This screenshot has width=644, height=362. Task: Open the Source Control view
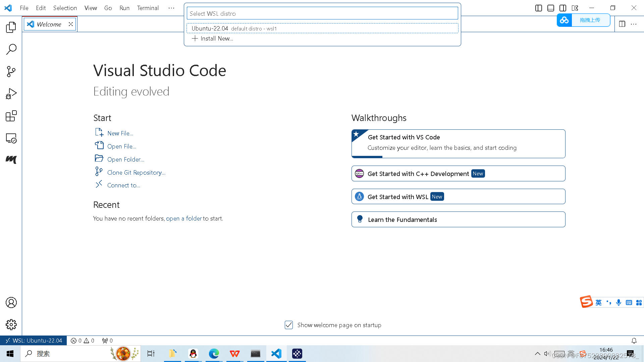click(x=11, y=71)
